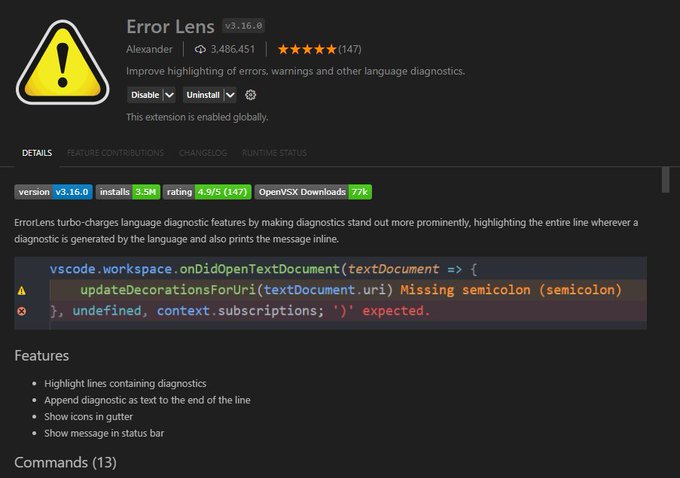Image resolution: width=680 pixels, height=478 pixels.
Task: Click the code sample screenshot
Action: pyautogui.click(x=330, y=293)
